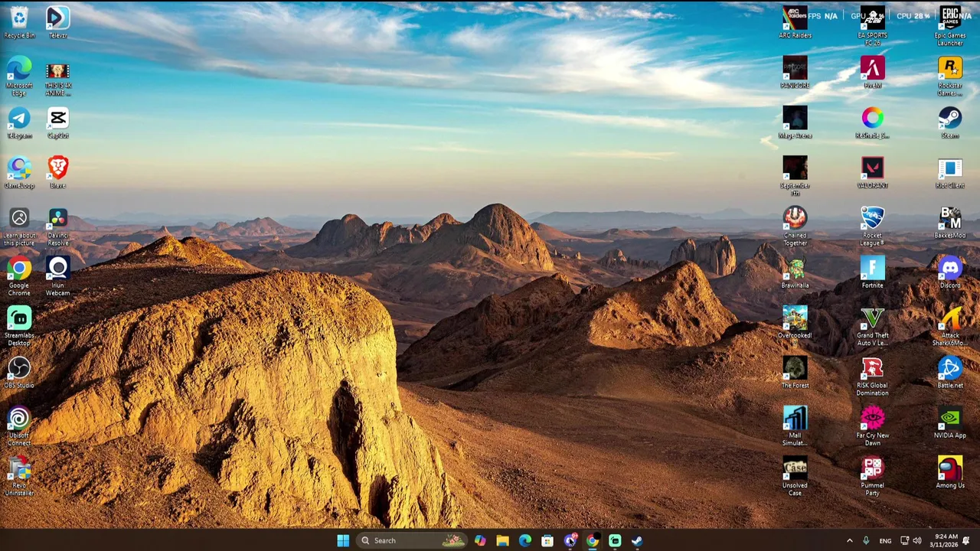Select the Among Us desktop shortcut

pyautogui.click(x=950, y=472)
